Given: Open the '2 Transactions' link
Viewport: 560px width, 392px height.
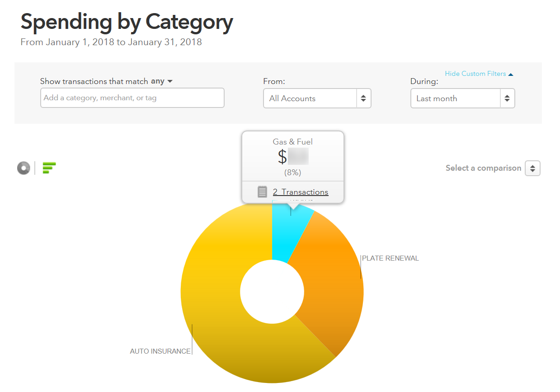Looking at the screenshot, I should click(x=301, y=192).
